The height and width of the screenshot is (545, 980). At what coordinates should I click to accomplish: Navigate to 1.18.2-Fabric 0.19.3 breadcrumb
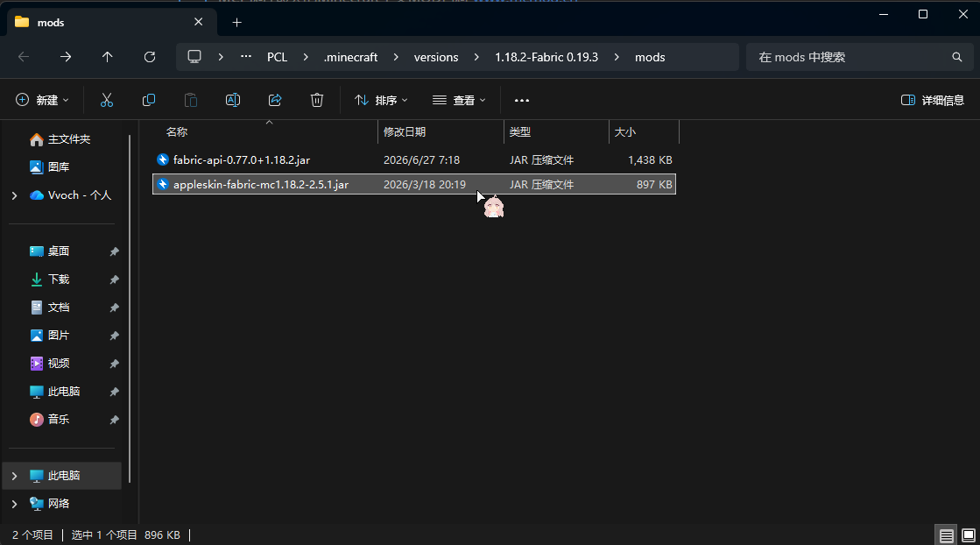(546, 57)
